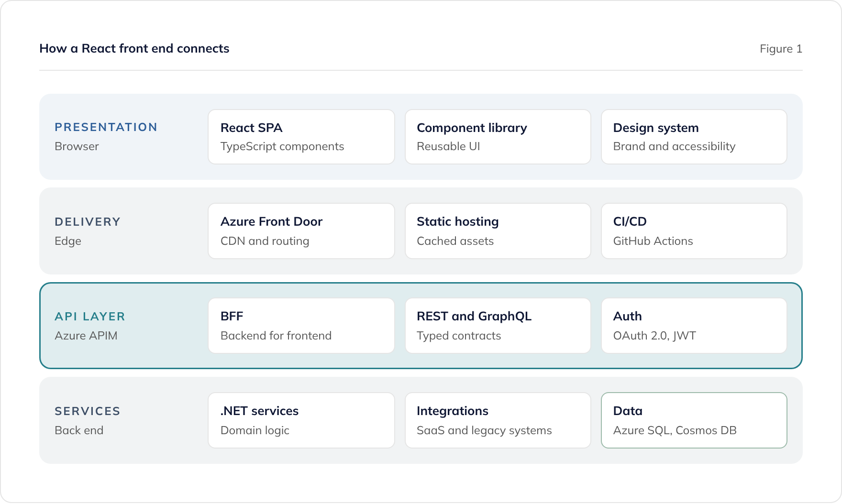Click the 'Back end' subtitle text
The height and width of the screenshot is (504, 842).
click(x=79, y=430)
